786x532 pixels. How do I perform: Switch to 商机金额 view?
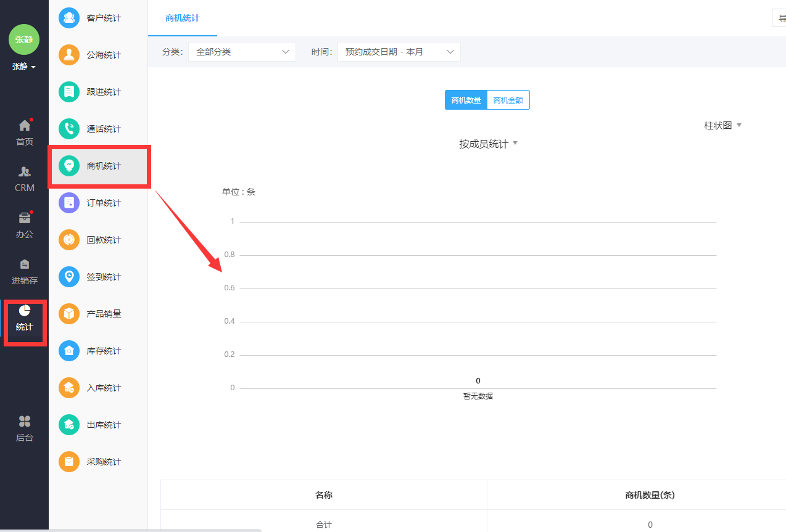(508, 100)
